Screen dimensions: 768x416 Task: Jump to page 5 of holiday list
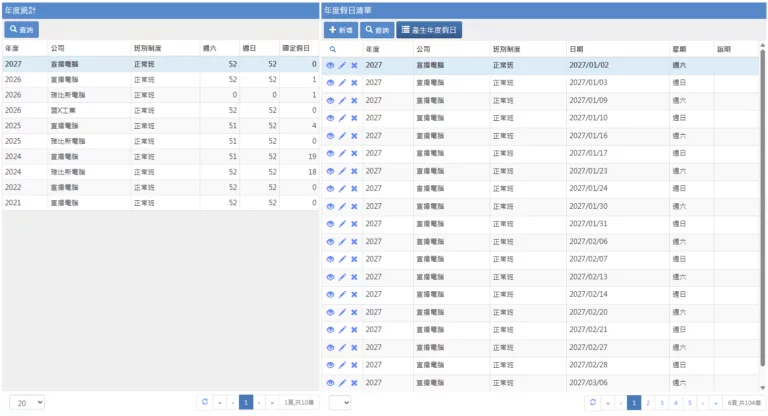point(689,402)
